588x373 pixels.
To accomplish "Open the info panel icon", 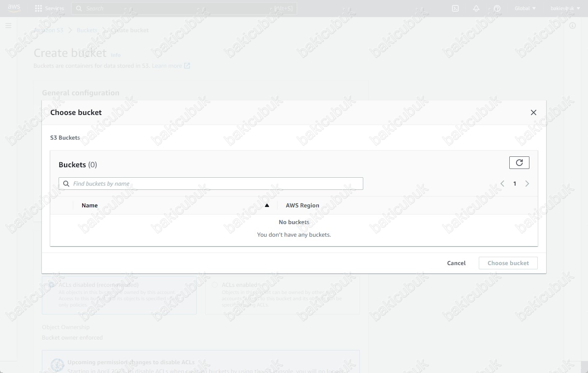I will (573, 26).
